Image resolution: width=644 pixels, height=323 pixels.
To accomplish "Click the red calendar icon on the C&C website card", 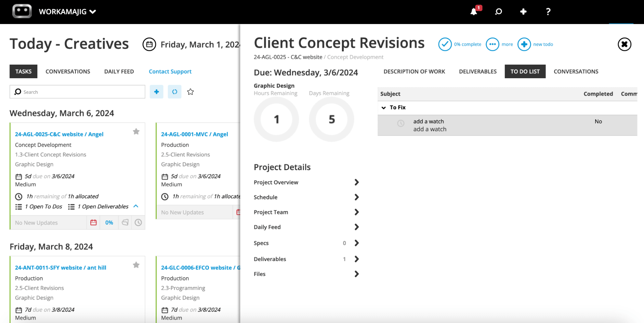I will [93, 222].
